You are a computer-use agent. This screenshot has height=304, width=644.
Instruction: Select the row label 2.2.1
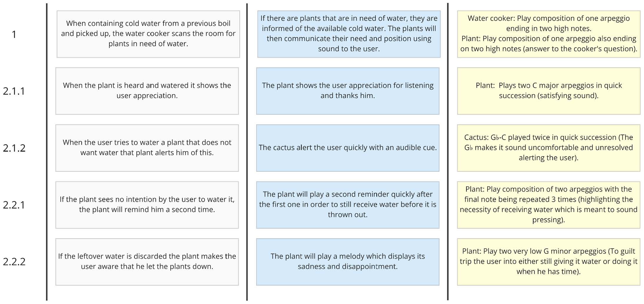point(14,205)
